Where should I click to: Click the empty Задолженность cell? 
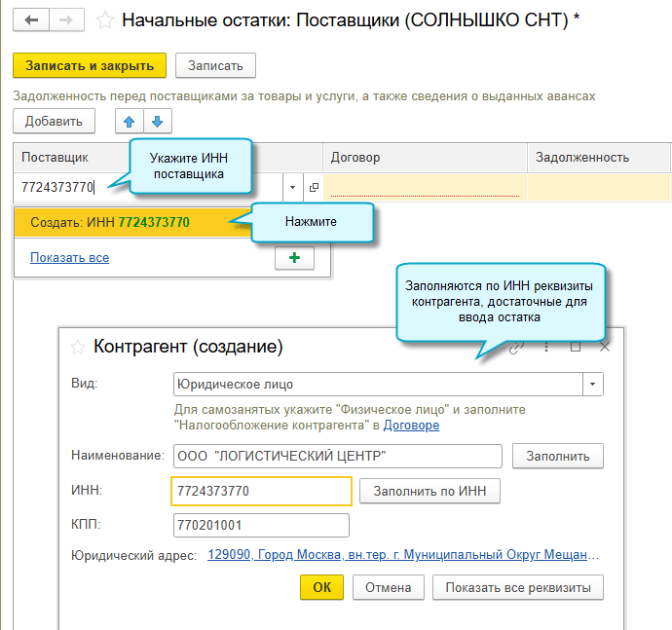pyautogui.click(x=598, y=187)
